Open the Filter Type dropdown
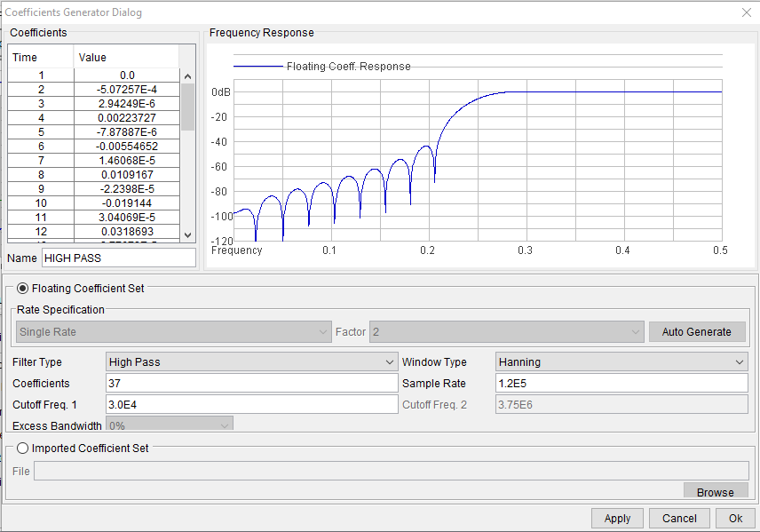 click(251, 362)
